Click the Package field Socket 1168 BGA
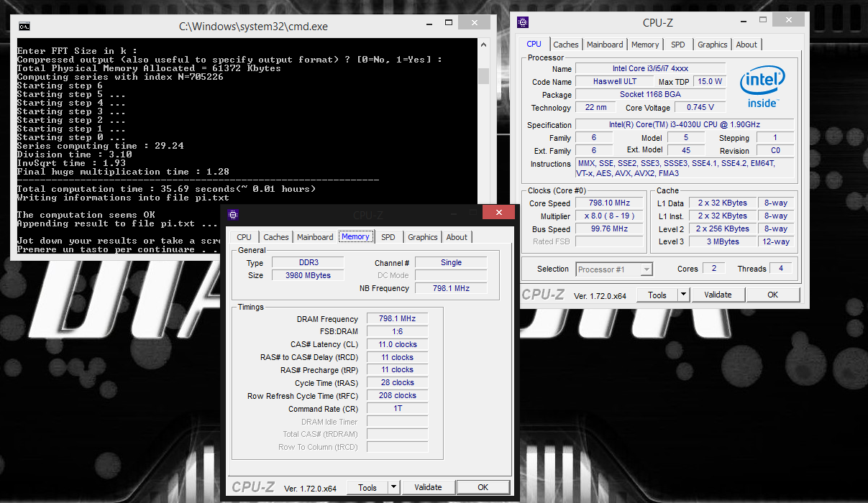Image resolution: width=868 pixels, height=503 pixels. (x=650, y=94)
